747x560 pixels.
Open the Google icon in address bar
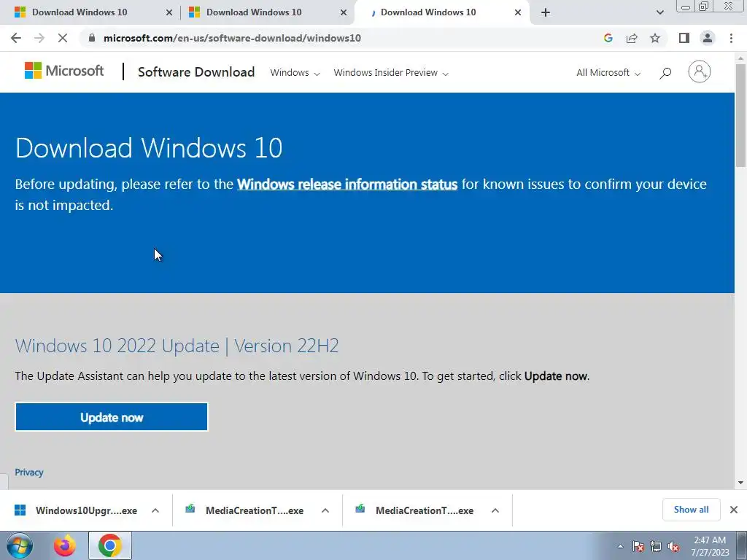(x=608, y=38)
